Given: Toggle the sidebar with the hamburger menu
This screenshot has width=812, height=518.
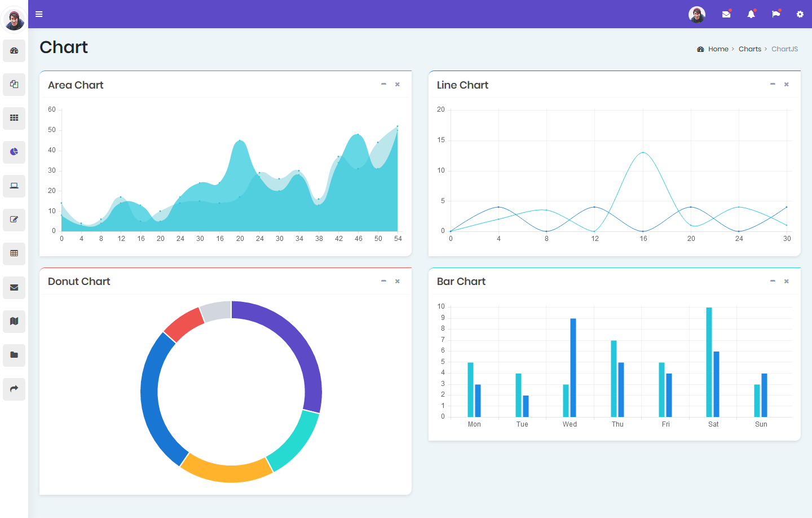Looking at the screenshot, I should [x=38, y=14].
